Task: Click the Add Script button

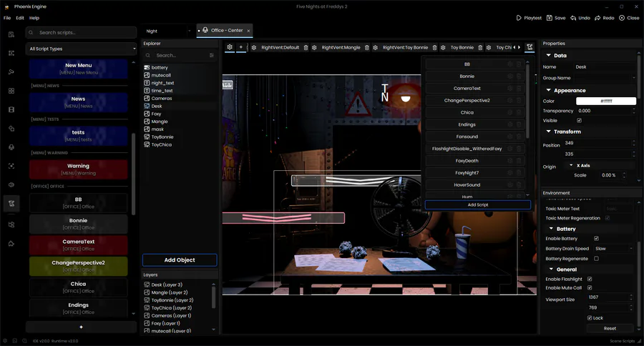Action: coord(478,204)
